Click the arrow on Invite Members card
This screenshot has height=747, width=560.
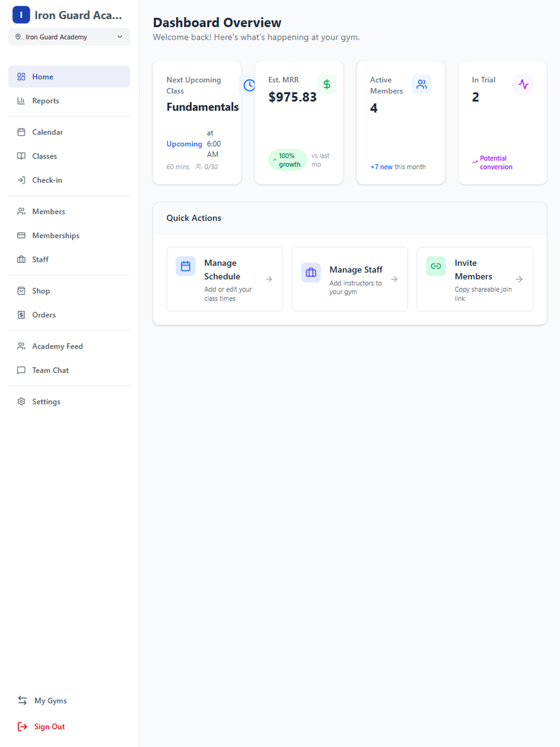[x=519, y=279]
